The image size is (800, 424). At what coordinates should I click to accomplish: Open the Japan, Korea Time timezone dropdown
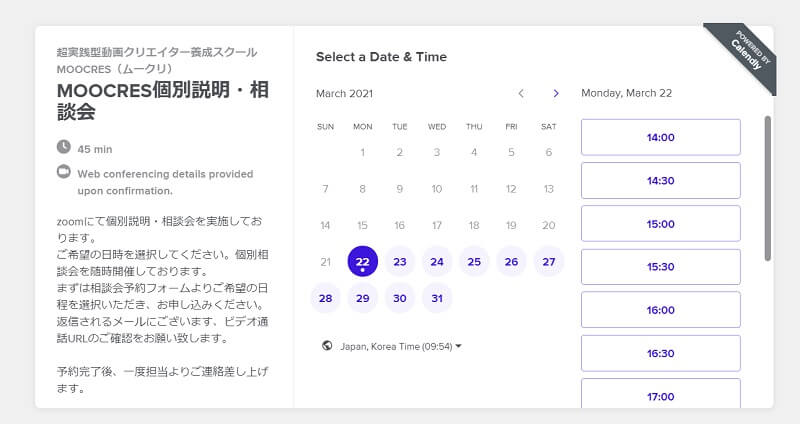coord(400,346)
